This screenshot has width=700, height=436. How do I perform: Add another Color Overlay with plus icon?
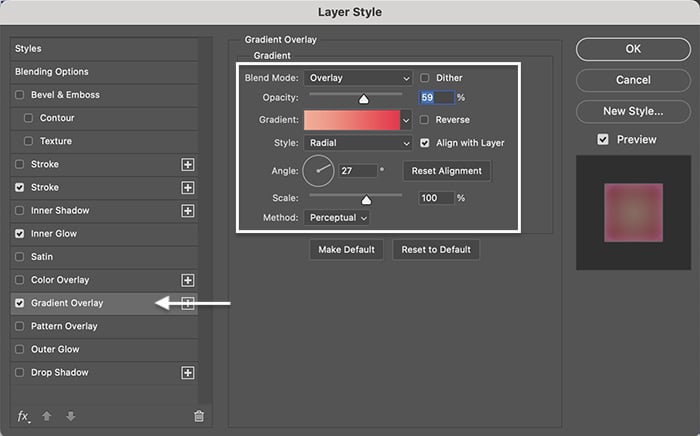188,280
